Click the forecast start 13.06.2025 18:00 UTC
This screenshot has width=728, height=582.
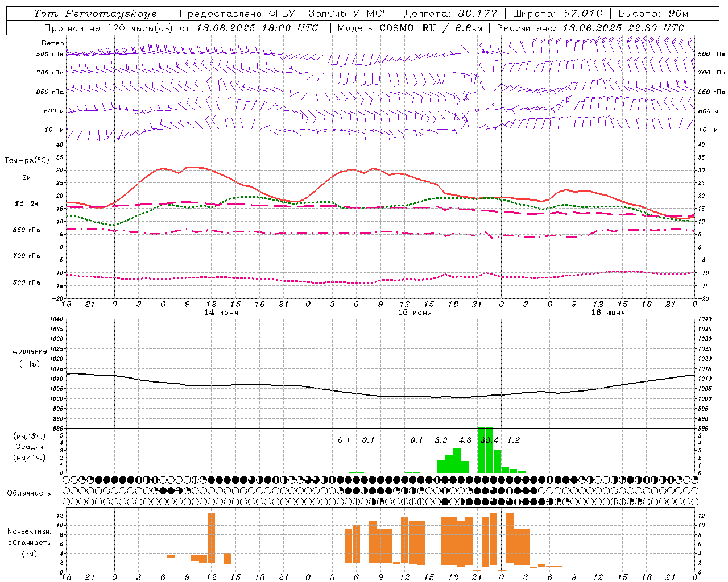coord(257,28)
